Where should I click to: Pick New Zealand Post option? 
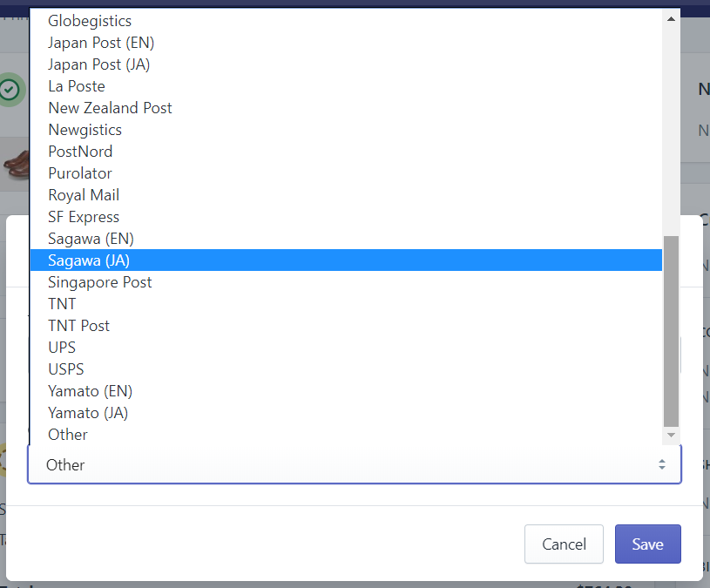click(x=346, y=108)
